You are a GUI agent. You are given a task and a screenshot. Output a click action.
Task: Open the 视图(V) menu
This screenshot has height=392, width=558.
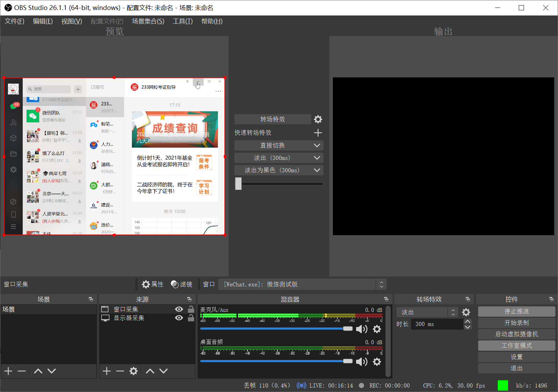pyautogui.click(x=72, y=21)
